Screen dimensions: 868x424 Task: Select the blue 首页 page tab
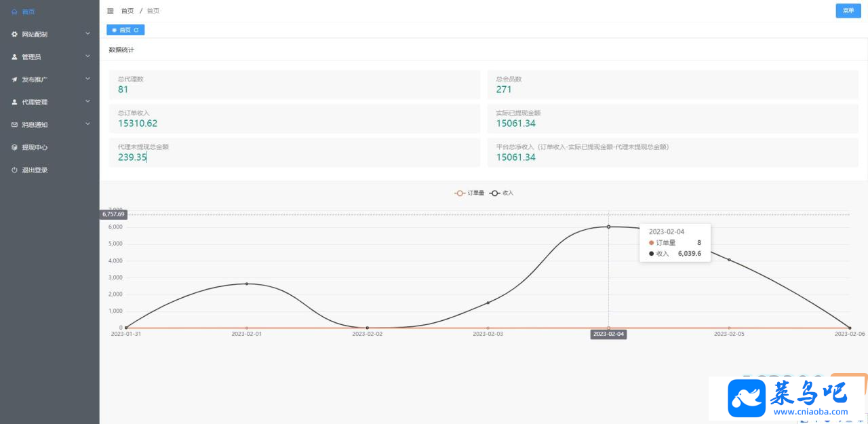pos(125,30)
